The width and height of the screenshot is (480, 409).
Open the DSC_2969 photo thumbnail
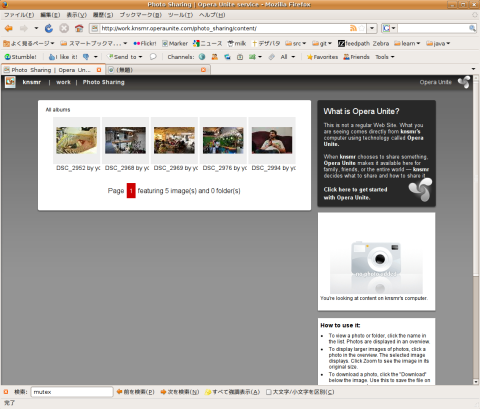tap(174, 140)
